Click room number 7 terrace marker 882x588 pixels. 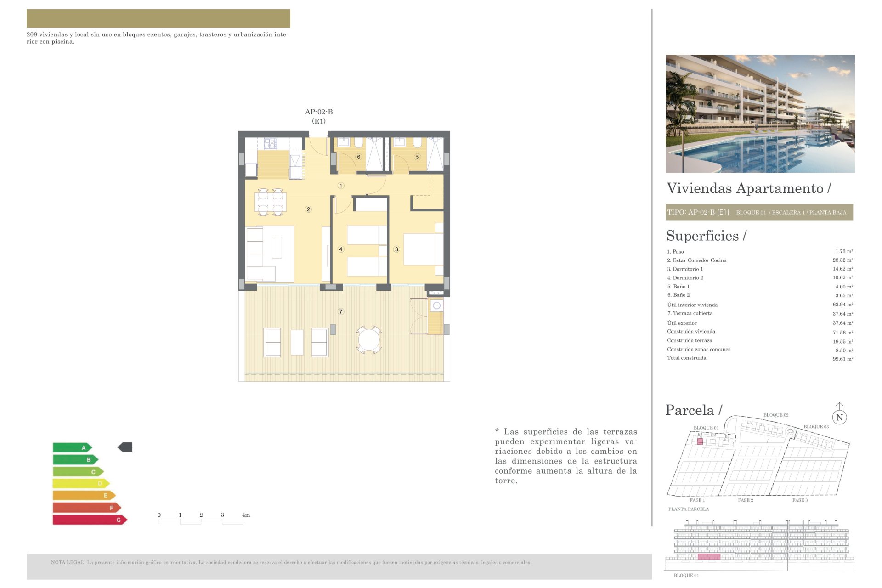point(341,311)
